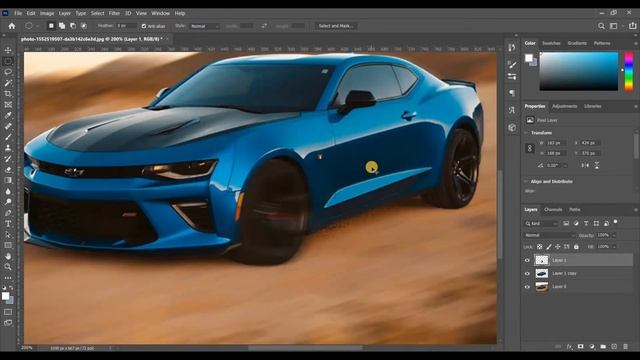Click the Feather input field

[x=126, y=26]
